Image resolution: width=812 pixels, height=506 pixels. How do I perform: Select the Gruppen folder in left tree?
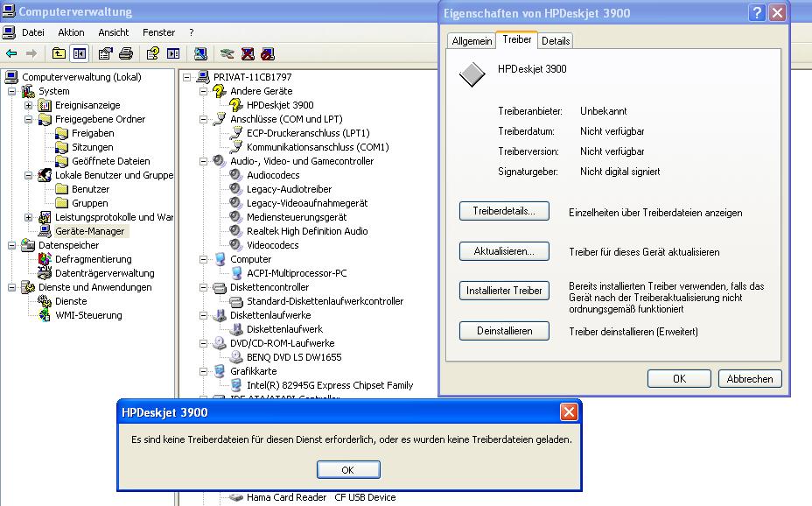[x=89, y=203]
